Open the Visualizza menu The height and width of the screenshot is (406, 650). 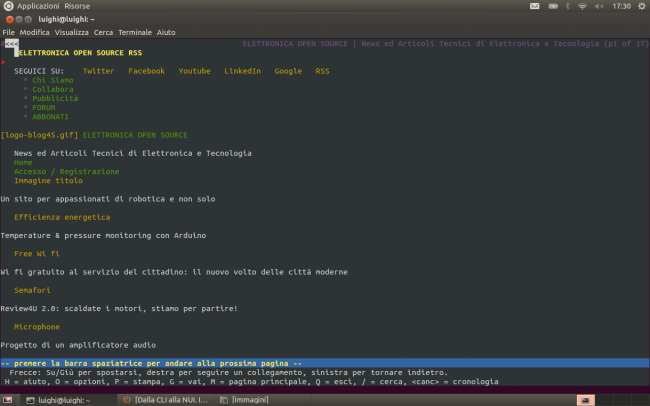pyautogui.click(x=71, y=32)
